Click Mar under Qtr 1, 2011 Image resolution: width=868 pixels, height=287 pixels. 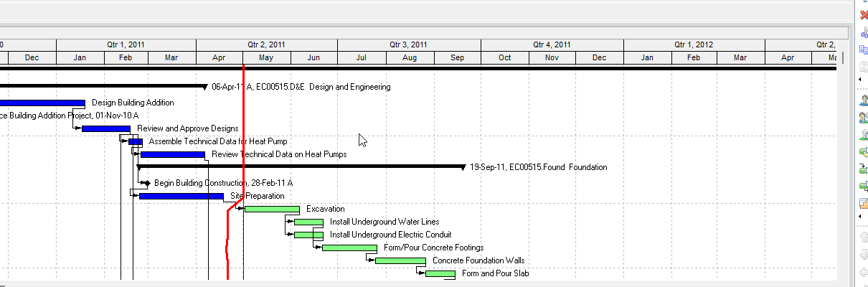click(x=171, y=57)
